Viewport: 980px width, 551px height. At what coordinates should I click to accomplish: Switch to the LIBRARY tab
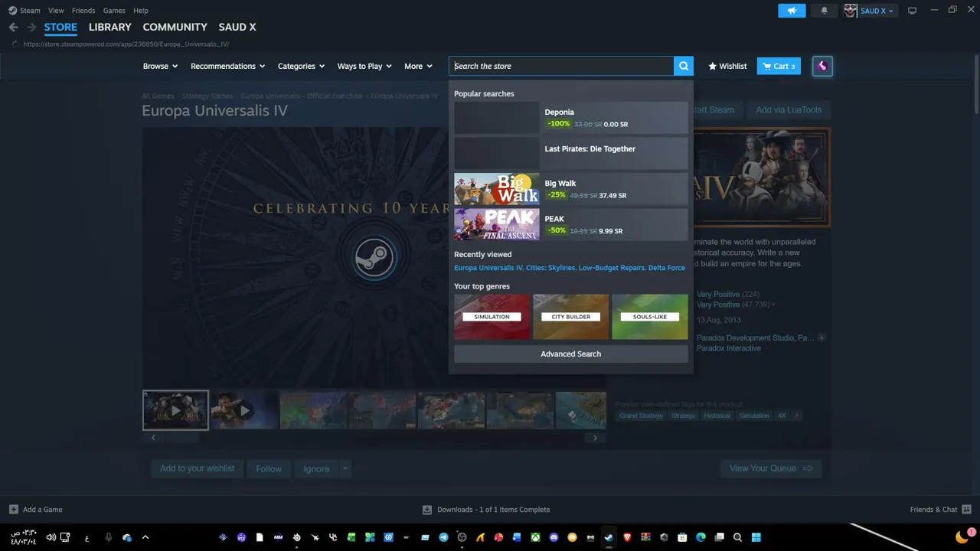point(110,27)
